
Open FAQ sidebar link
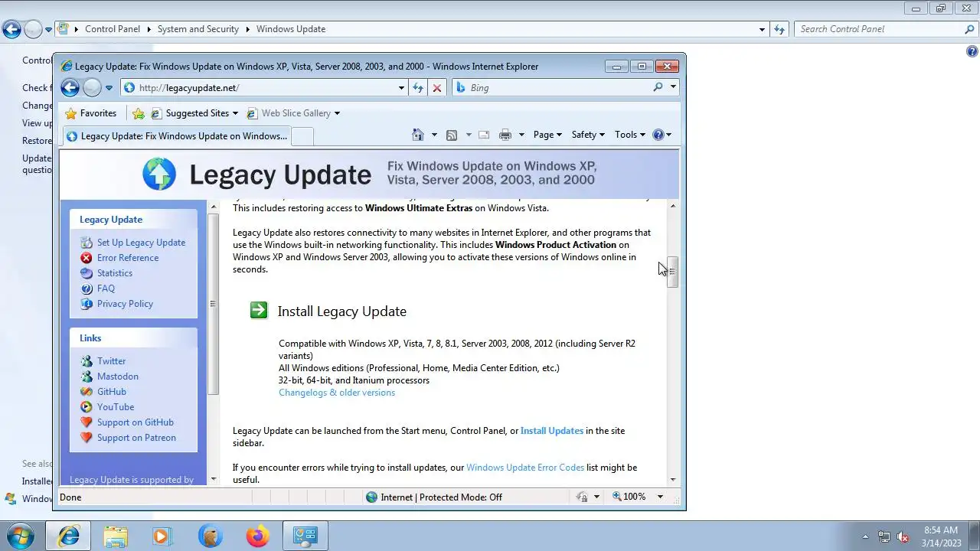(106, 289)
